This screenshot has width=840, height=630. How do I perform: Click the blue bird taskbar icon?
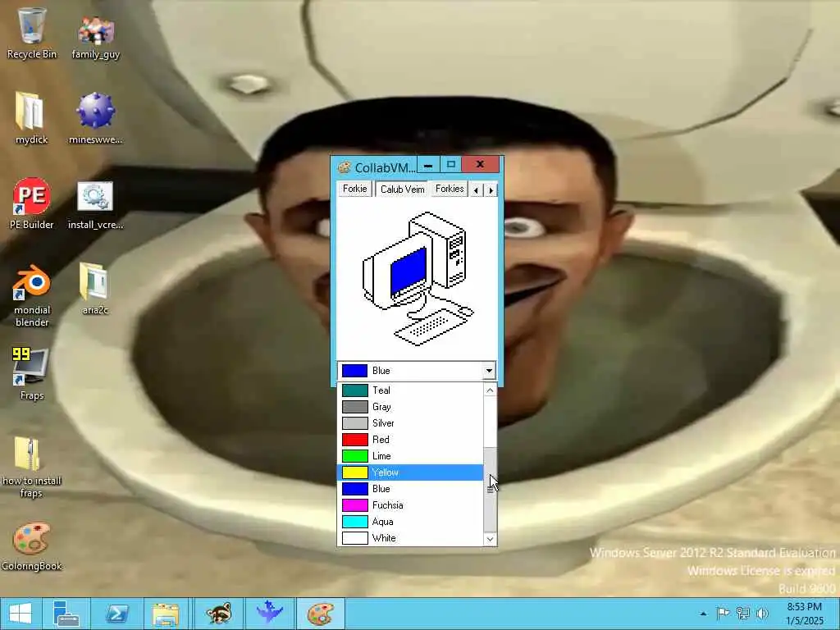(269, 614)
